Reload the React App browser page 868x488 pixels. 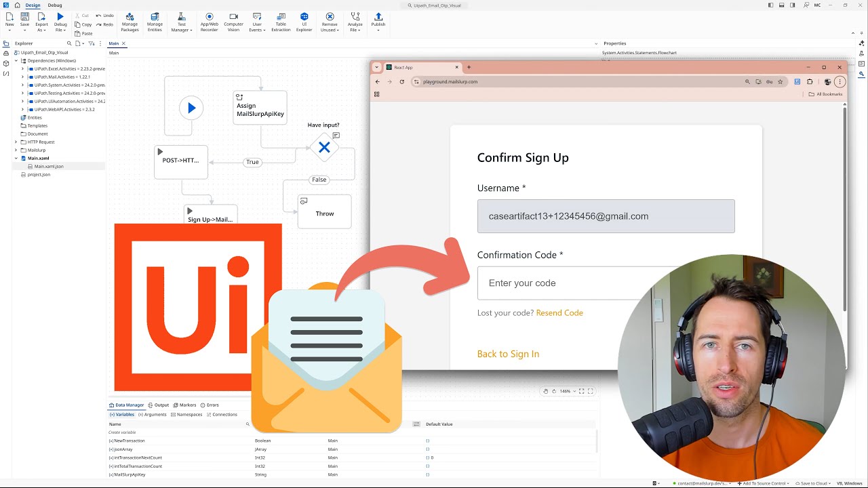401,81
